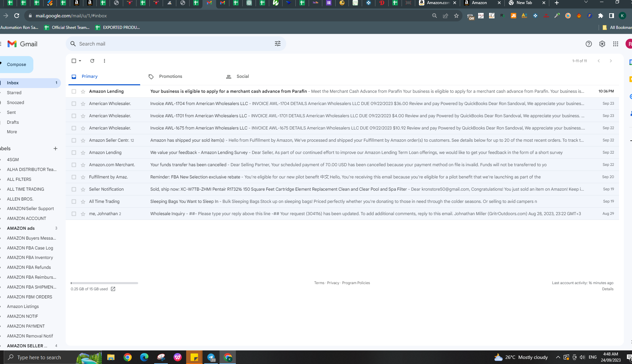The image size is (632, 364).
Task: Select the Amazon Lending Survey email checkbox
Action: point(74,153)
